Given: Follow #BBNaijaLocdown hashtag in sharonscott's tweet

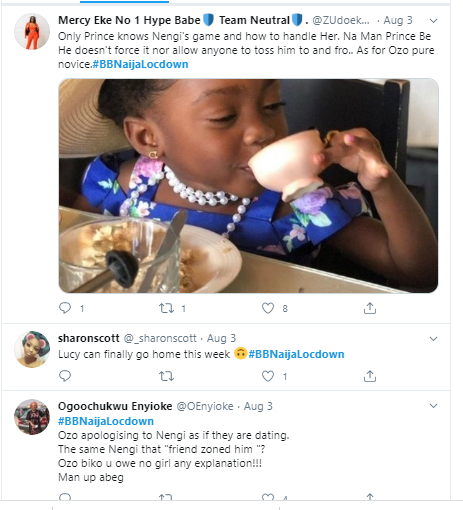Looking at the screenshot, I should click(296, 354).
